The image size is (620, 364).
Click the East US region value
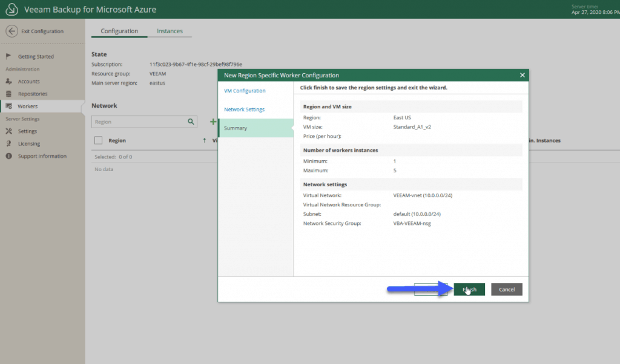[x=402, y=118]
